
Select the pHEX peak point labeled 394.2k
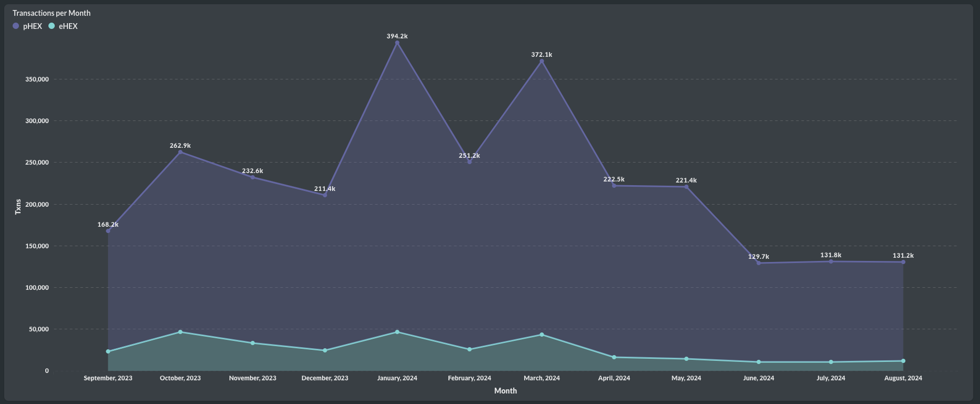[397, 43]
